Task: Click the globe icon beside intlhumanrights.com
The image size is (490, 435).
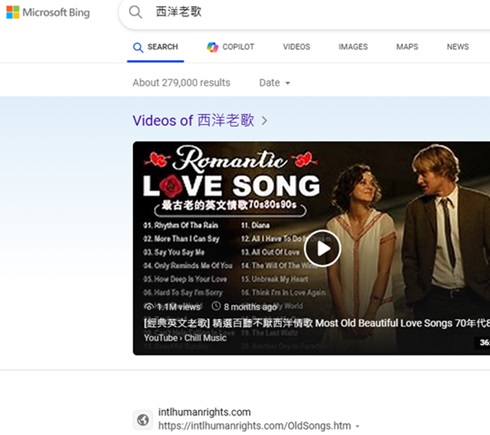Action: click(x=143, y=420)
